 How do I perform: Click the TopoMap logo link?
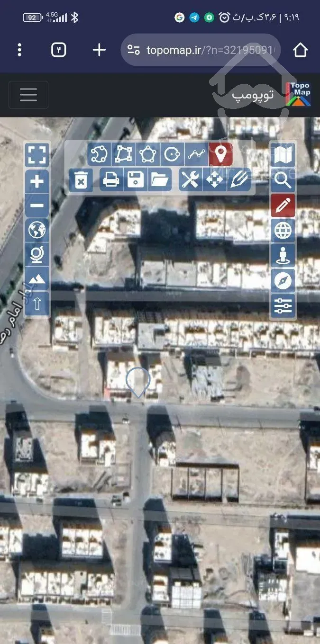click(x=299, y=94)
